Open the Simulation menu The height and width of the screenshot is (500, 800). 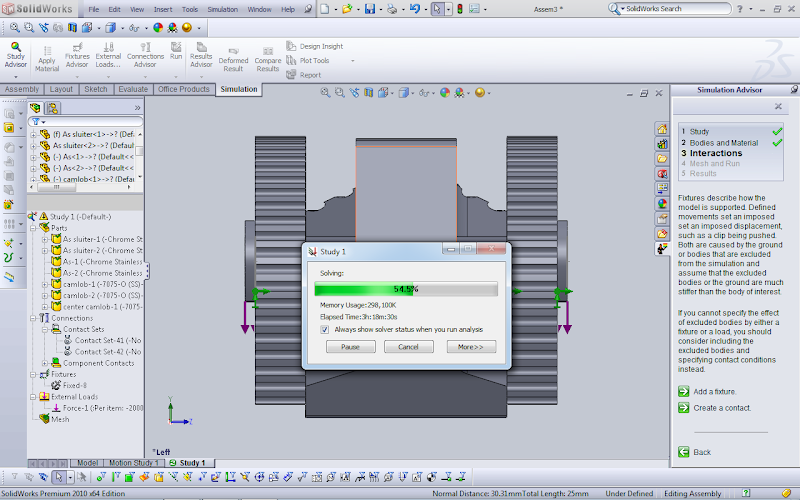coord(222,9)
